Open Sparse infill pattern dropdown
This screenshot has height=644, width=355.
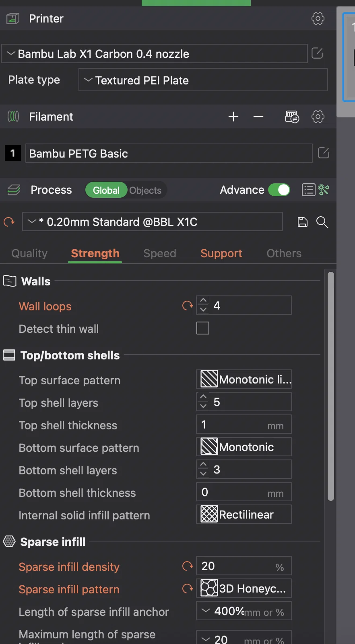pos(244,589)
